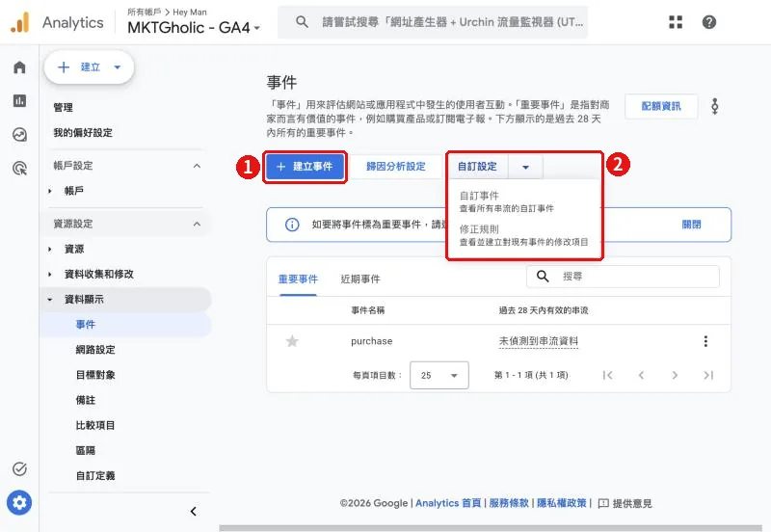Open the 服務條款 footer link
Screen dimensions: 771x532
tap(509, 503)
